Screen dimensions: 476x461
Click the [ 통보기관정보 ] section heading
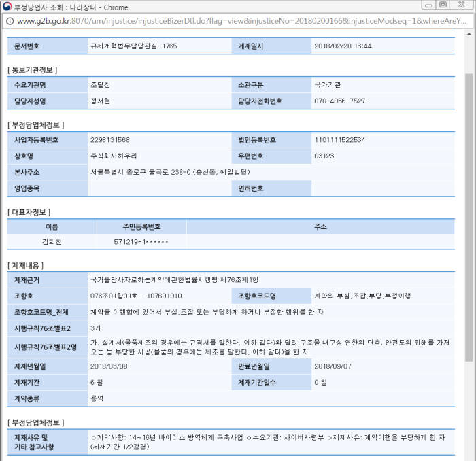33,70
